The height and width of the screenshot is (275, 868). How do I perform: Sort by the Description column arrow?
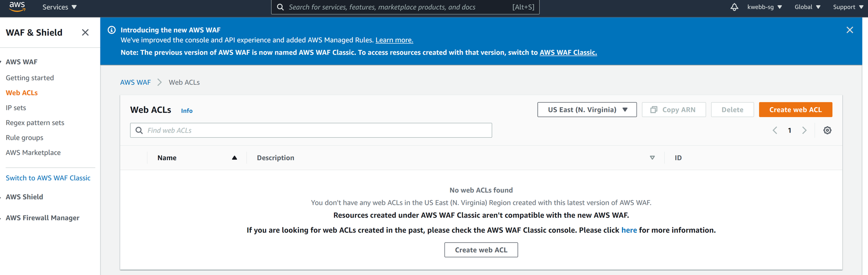pos(652,158)
